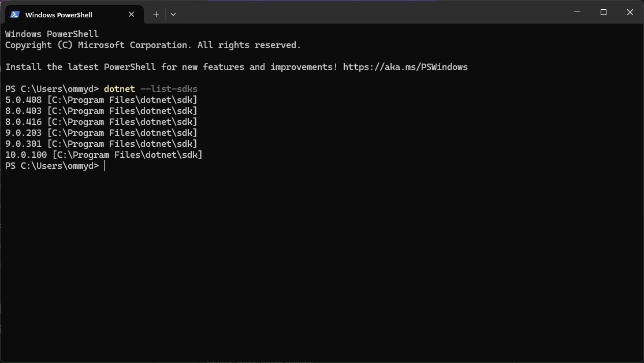This screenshot has width=644, height=363.
Task: Click the Copyright Microsoft Corporation line
Action: point(153,45)
